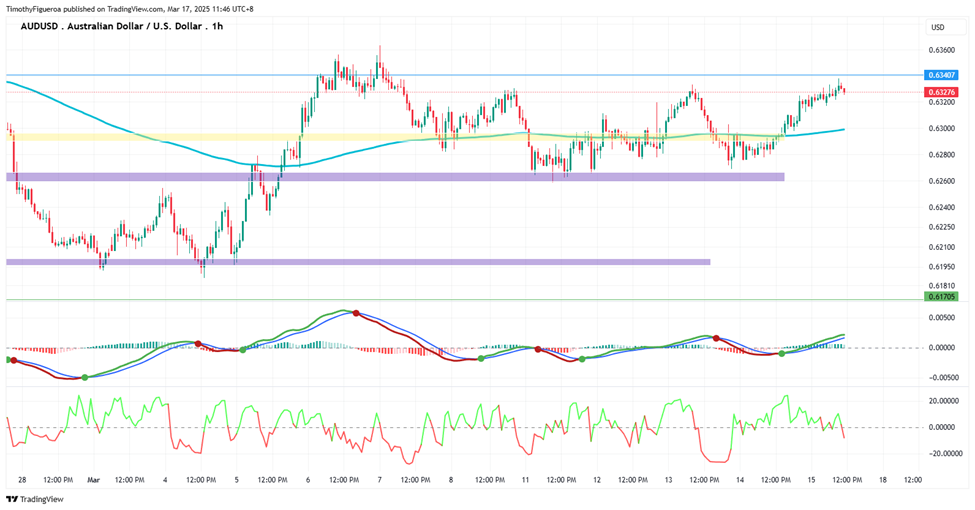Click the upper purple support zone rectangle
This screenshot has height=510, width=975.
coord(395,177)
